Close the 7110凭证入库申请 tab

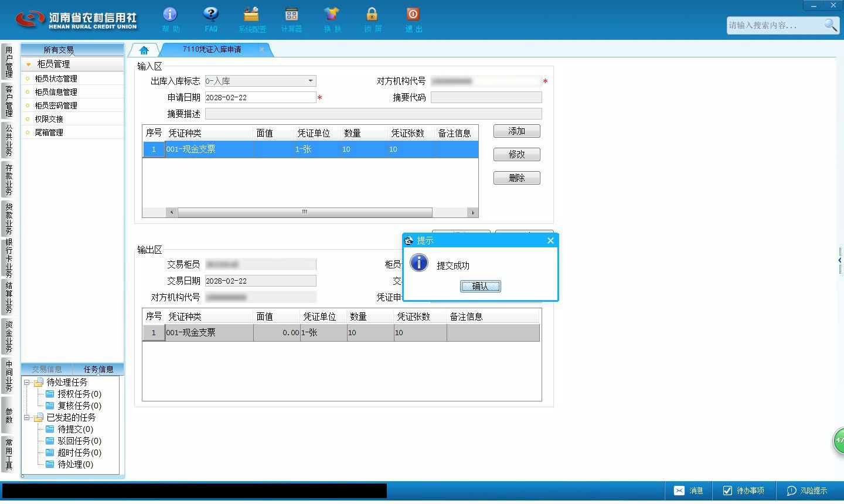[x=261, y=49]
